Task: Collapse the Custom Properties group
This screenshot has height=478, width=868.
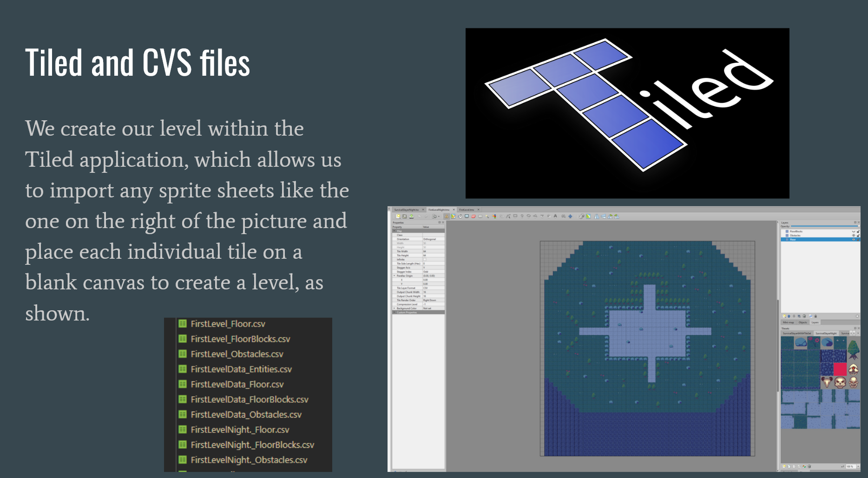Action: click(x=394, y=312)
